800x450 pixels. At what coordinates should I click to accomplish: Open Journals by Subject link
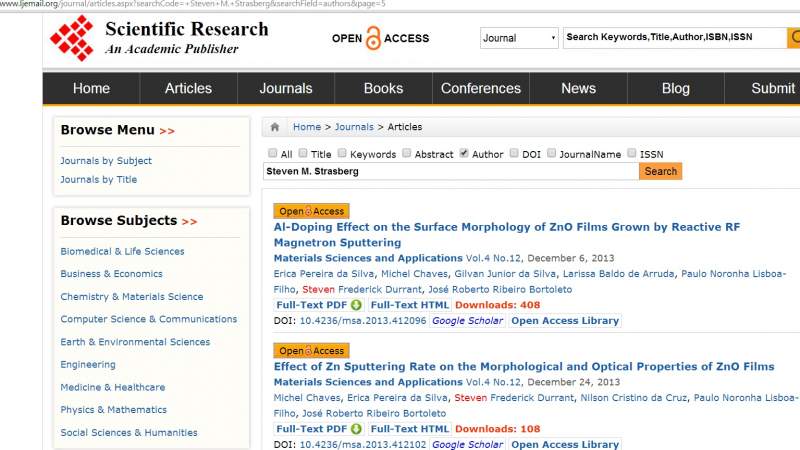click(x=106, y=161)
